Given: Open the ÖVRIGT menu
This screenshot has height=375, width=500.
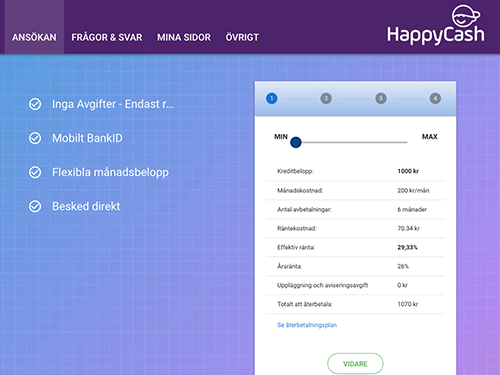Looking at the screenshot, I should 242,37.
